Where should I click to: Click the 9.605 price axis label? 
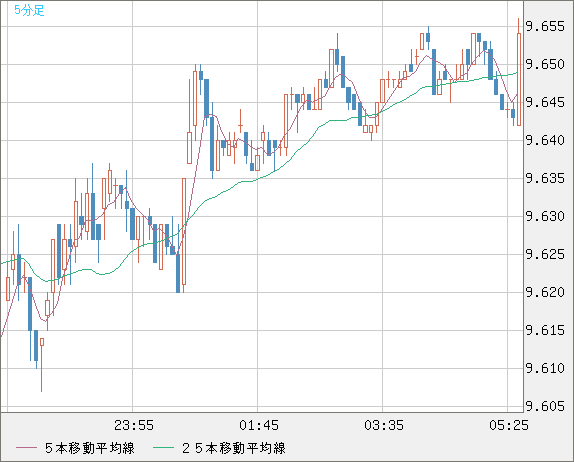545,406
